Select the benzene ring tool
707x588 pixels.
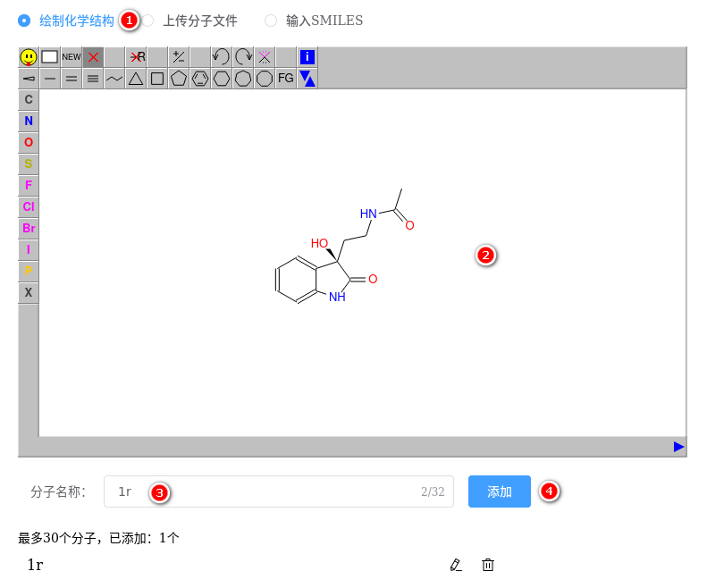pyautogui.click(x=200, y=79)
